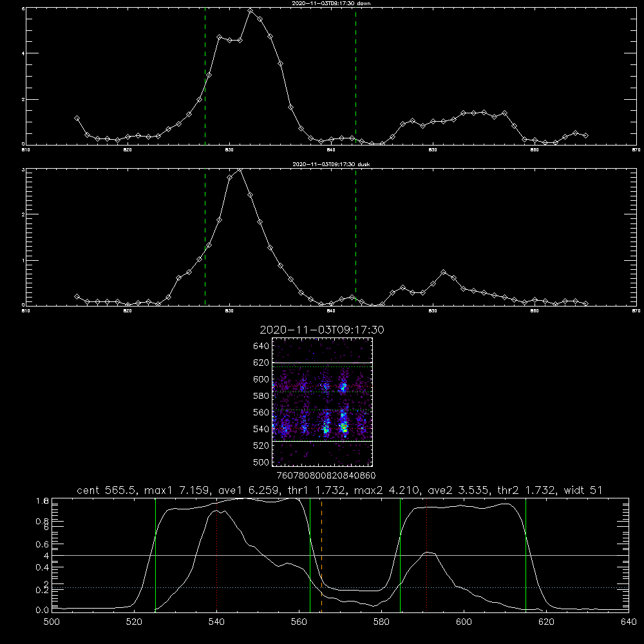644x644 pixels.
Task: Click the last data point of dawn curve
Action: [585, 135]
